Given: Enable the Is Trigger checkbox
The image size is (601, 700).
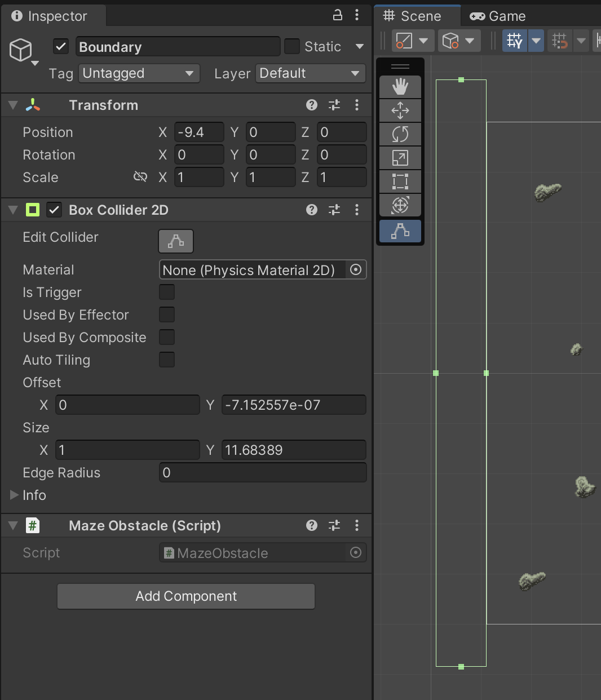Looking at the screenshot, I should pyautogui.click(x=167, y=292).
